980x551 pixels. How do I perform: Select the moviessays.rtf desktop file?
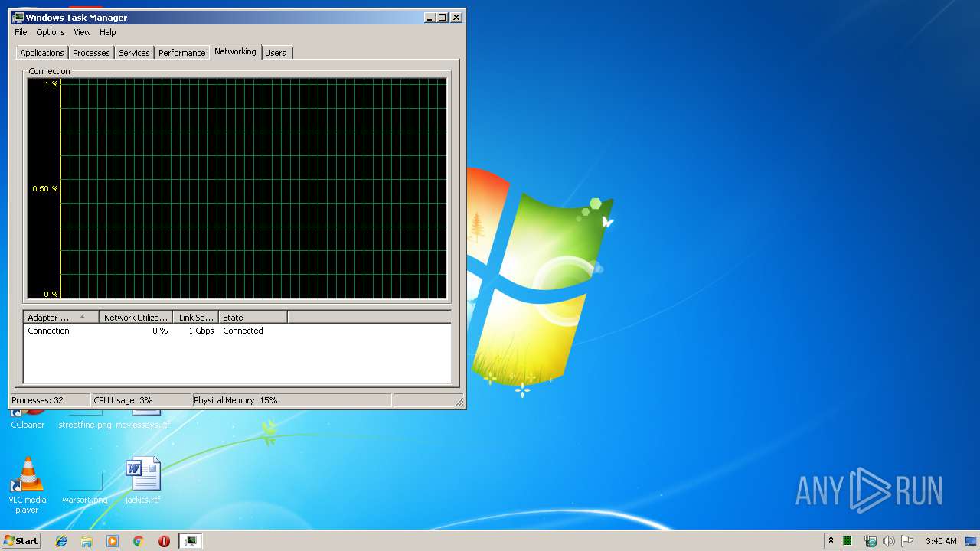point(142,419)
